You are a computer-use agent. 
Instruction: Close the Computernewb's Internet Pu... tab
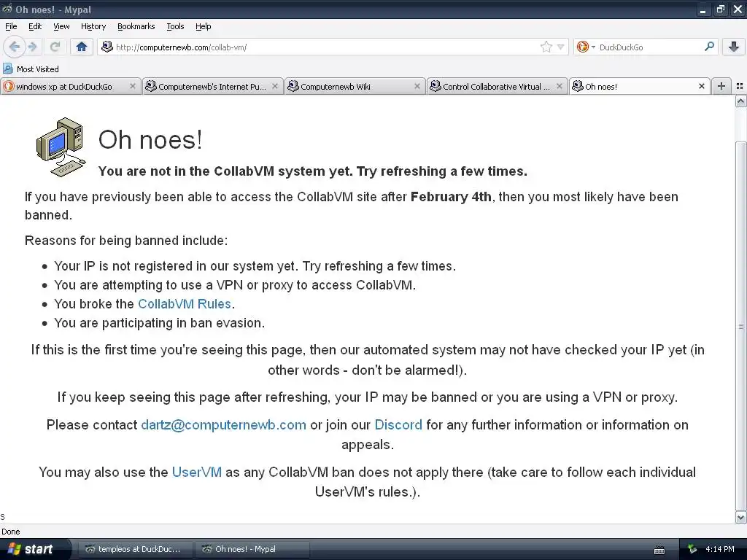pyautogui.click(x=275, y=86)
